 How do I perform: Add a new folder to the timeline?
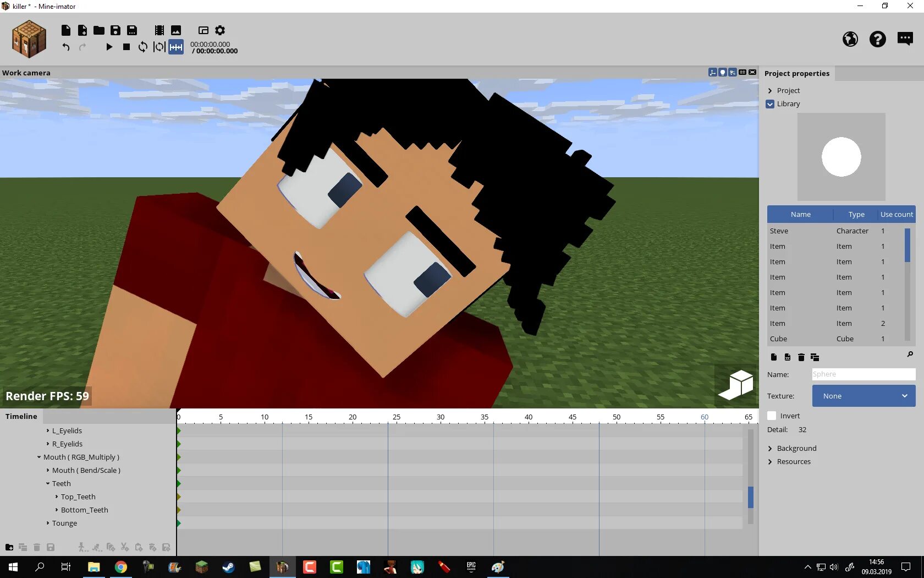(9, 547)
